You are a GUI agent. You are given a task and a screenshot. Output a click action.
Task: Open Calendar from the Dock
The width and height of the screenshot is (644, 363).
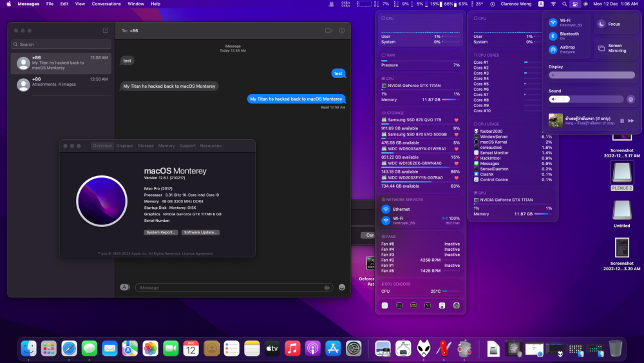[x=191, y=349]
